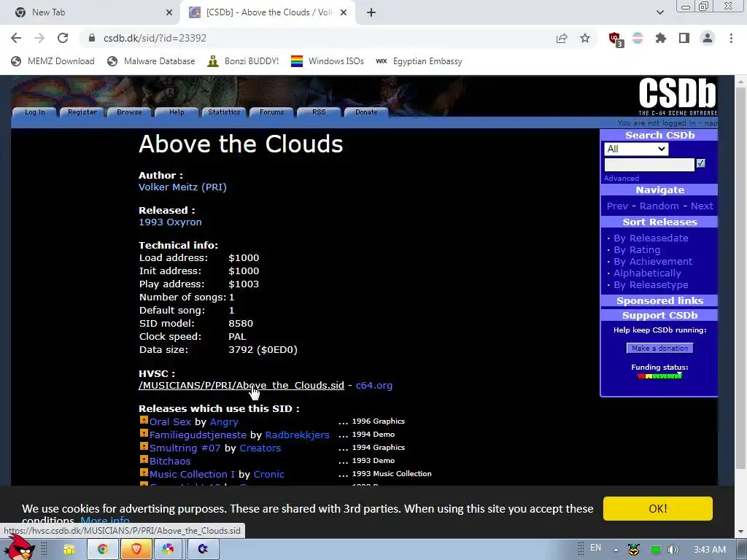
Task: Close the New Tab tab
Action: (x=169, y=12)
